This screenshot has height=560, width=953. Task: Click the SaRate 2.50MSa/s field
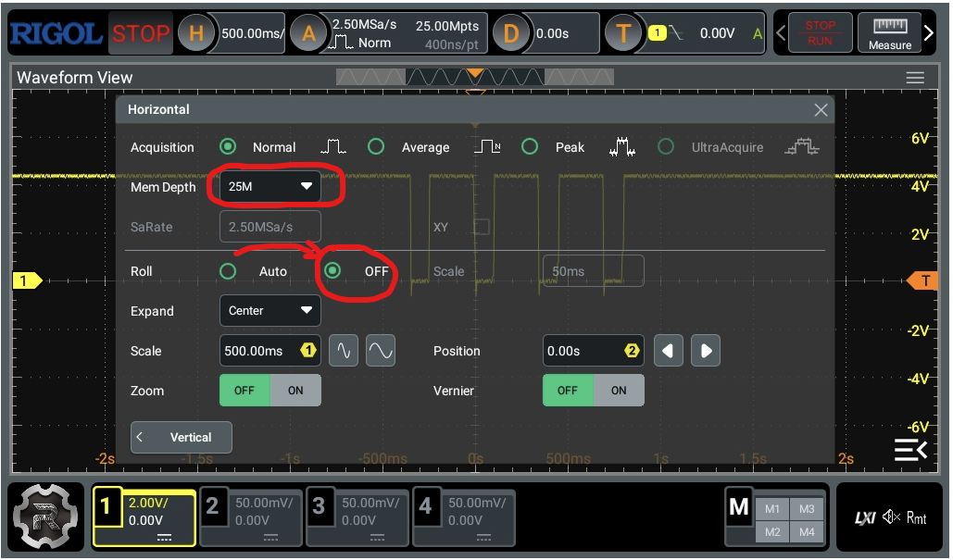pyautogui.click(x=270, y=227)
